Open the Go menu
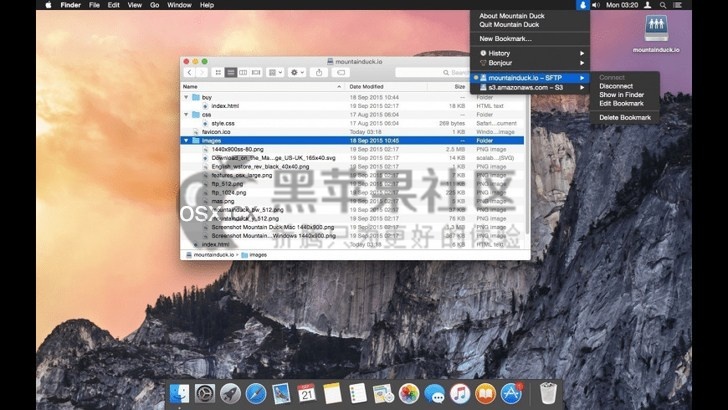728x410 pixels. pyautogui.click(x=155, y=5)
